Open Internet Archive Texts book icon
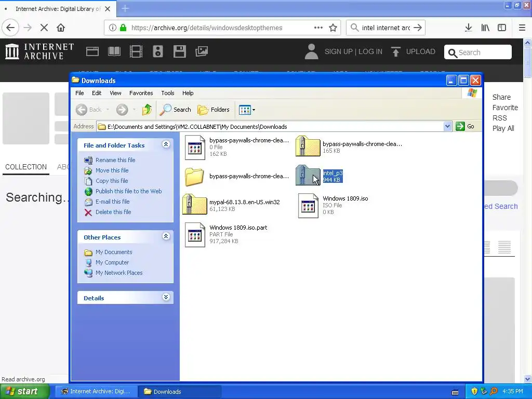 (x=114, y=51)
